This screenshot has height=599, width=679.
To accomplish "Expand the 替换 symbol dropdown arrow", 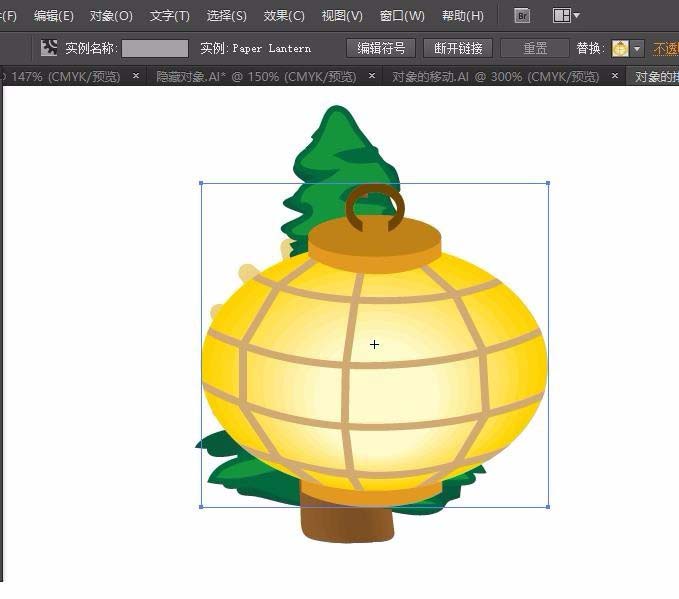I will click(637, 48).
